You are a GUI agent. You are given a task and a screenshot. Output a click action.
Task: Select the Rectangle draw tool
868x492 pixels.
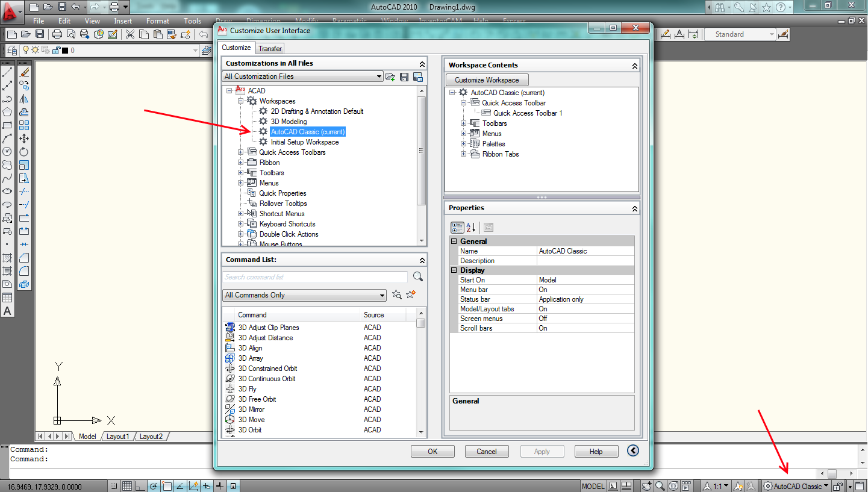coord(7,125)
